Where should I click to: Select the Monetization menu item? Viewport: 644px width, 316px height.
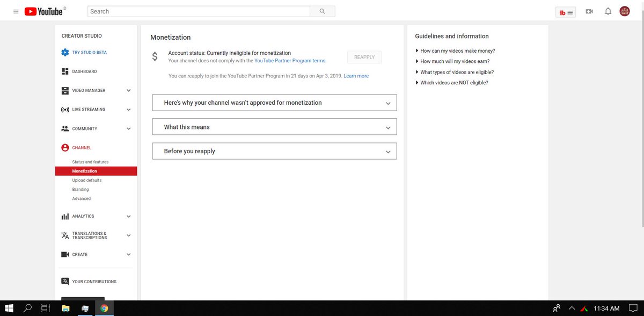96,171
